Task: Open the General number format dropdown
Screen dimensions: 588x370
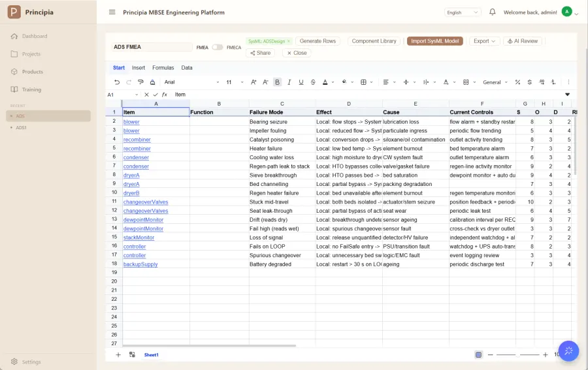Action: (495, 82)
